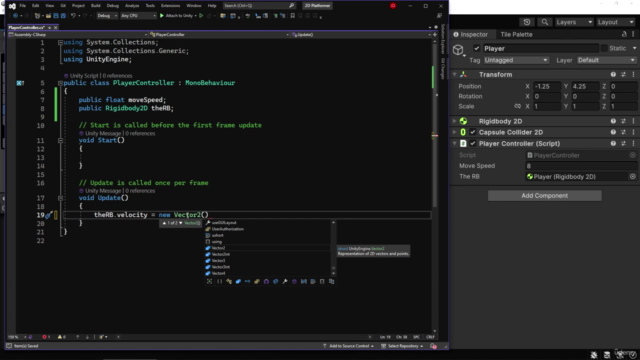Click the error count indicator in editor status
The image size is (640, 360).
(46, 337)
